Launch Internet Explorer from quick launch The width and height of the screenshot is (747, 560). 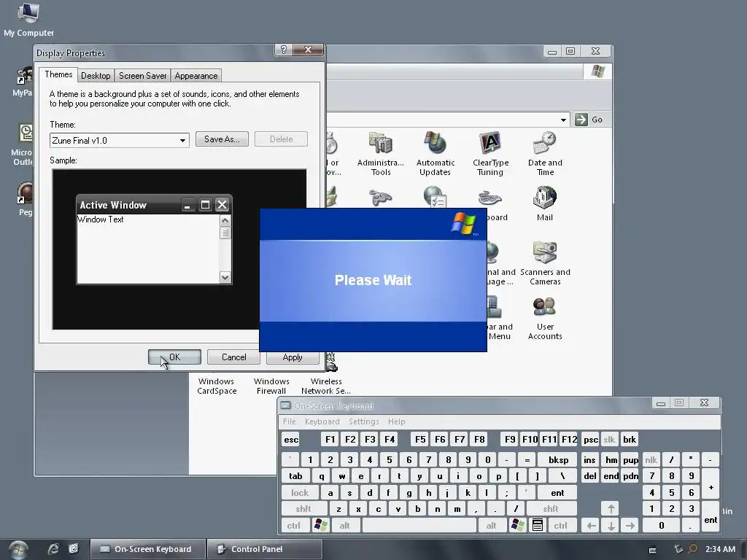(x=53, y=549)
